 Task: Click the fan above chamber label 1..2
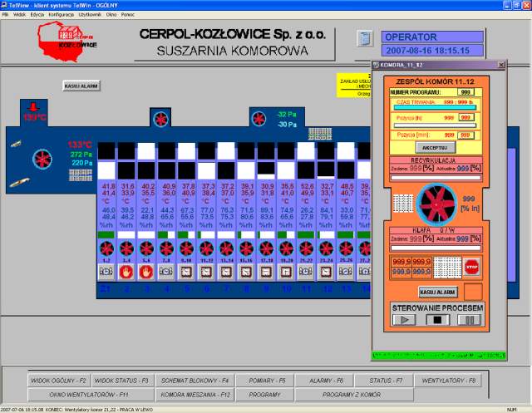point(106,248)
